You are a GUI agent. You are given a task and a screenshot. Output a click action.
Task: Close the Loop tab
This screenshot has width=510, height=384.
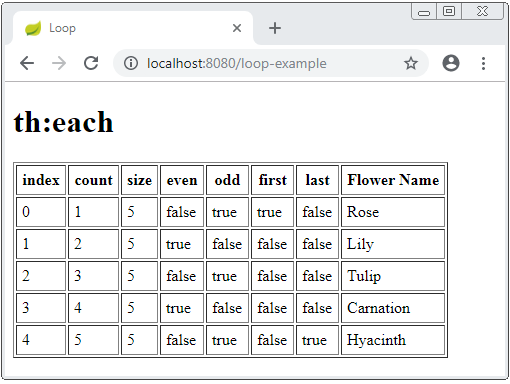tap(237, 28)
